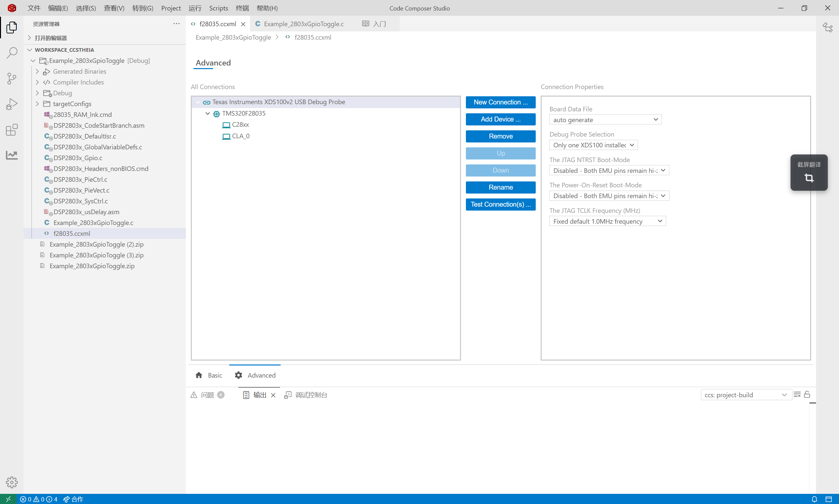Toggle output scroll lock icon
Viewport: 839px width, 504px height.
807,395
